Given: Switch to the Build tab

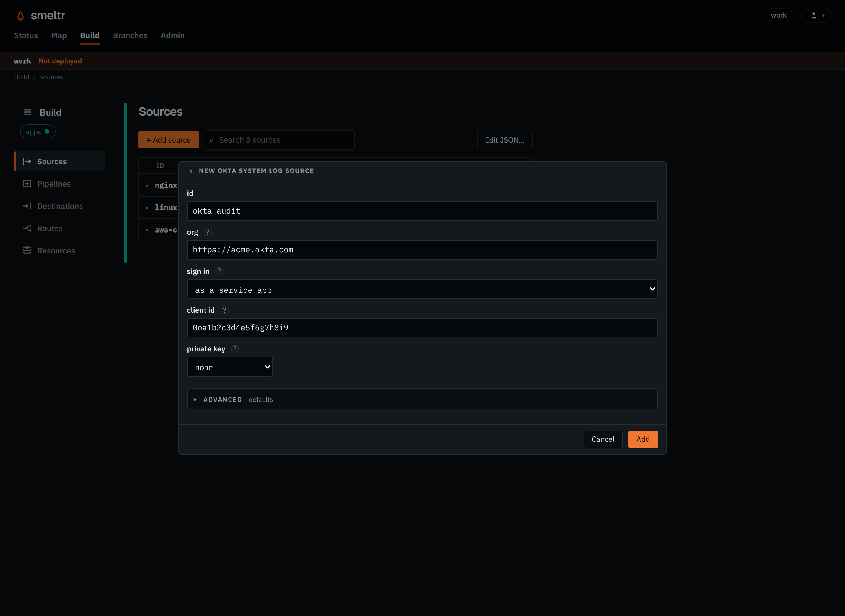Looking at the screenshot, I should coord(90,35).
